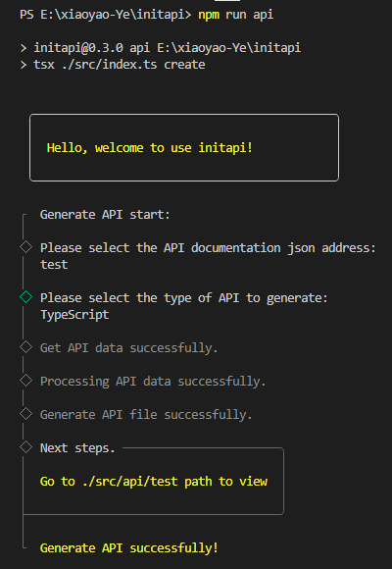Image resolution: width=392 pixels, height=569 pixels.
Task: Click the Processing API data successfully text
Action: (x=153, y=381)
